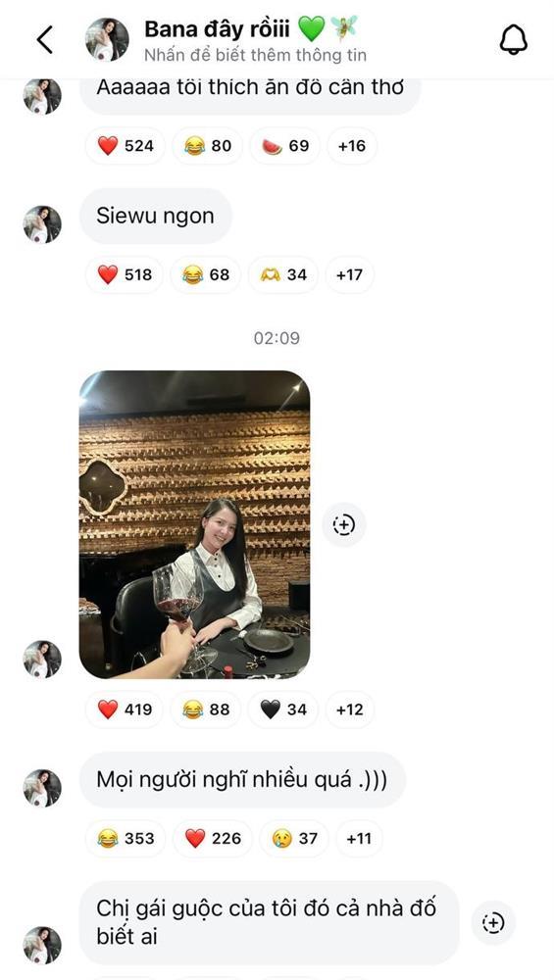This screenshot has height=980, width=554.
Task: Add reaction next to the photo message
Action: tap(344, 524)
